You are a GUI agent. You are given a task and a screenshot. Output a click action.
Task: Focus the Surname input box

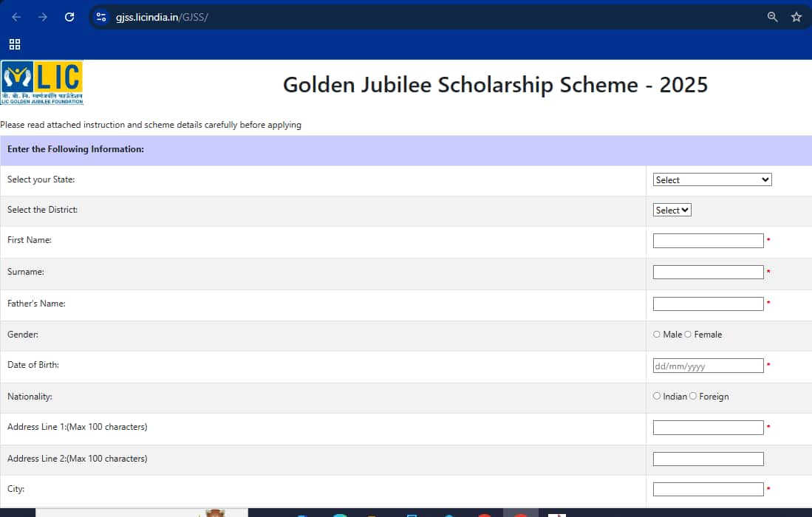(708, 273)
